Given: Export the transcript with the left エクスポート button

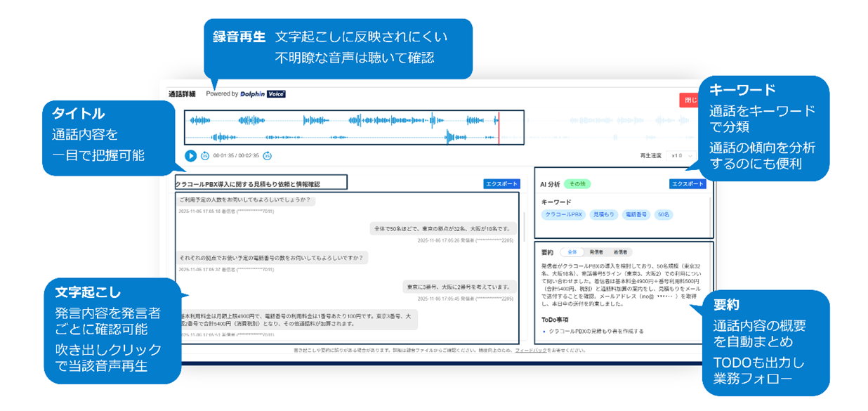Looking at the screenshot, I should tap(501, 184).
